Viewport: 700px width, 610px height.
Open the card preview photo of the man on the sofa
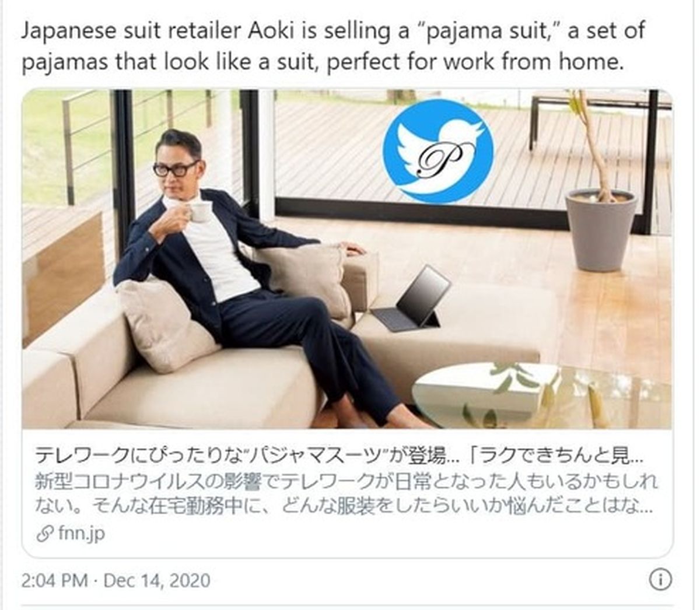tap(348, 259)
